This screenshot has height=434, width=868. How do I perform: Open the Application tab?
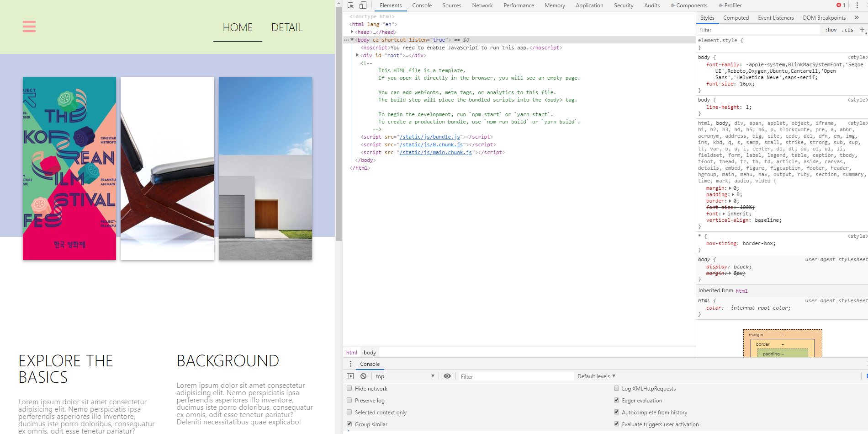[589, 5]
